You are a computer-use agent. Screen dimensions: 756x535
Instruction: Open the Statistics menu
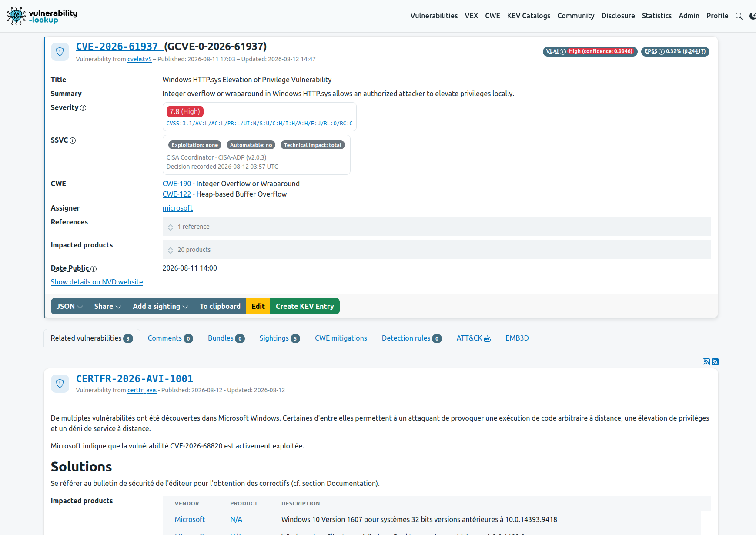pos(657,16)
